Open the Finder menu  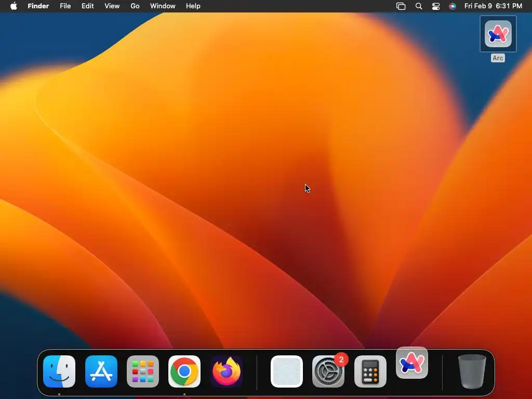tap(38, 6)
